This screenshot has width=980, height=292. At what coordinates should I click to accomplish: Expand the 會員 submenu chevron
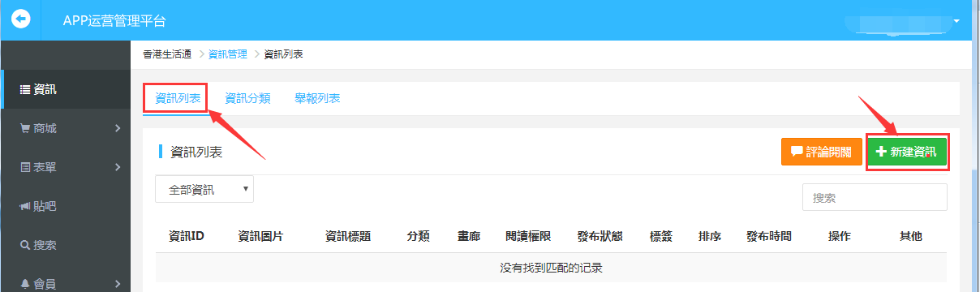pos(118,283)
